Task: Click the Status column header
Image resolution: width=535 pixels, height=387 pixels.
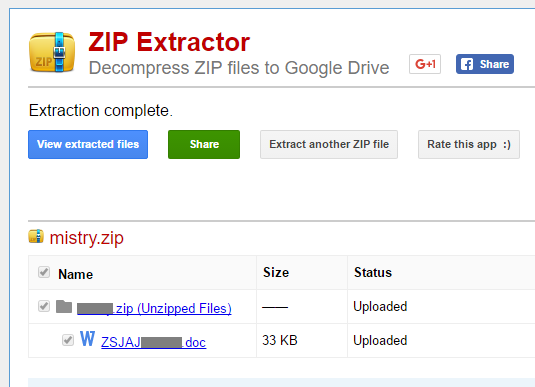Action: [x=373, y=272]
